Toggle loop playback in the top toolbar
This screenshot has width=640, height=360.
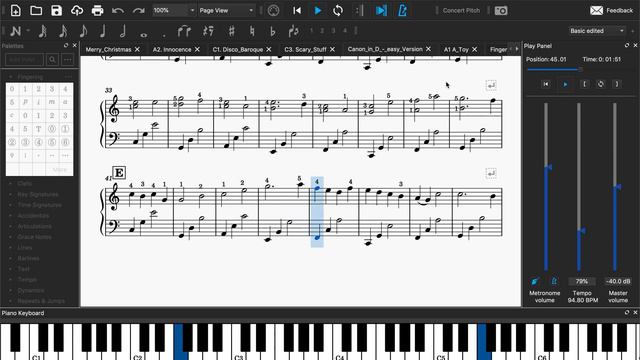tap(338, 10)
